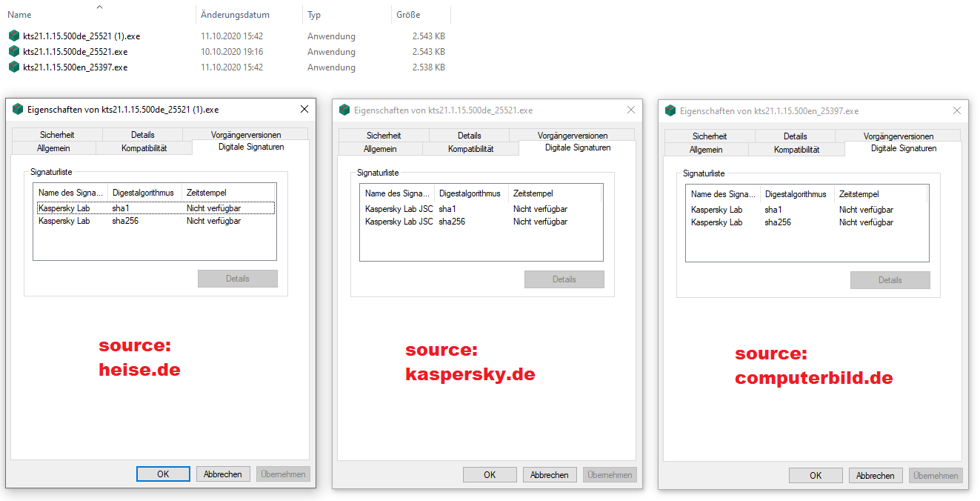Image resolution: width=980 pixels, height=501 pixels.
Task: Open Details tab in kaspersky.de window
Action: click(470, 136)
